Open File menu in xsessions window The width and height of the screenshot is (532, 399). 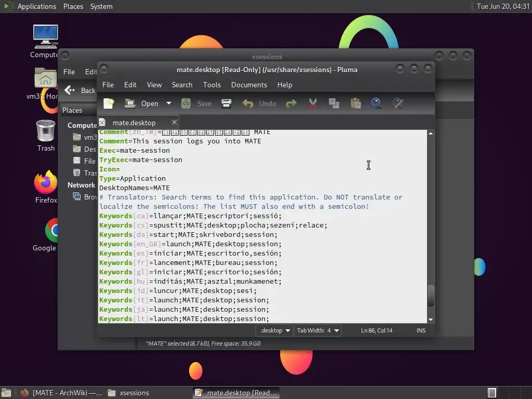[69, 72]
